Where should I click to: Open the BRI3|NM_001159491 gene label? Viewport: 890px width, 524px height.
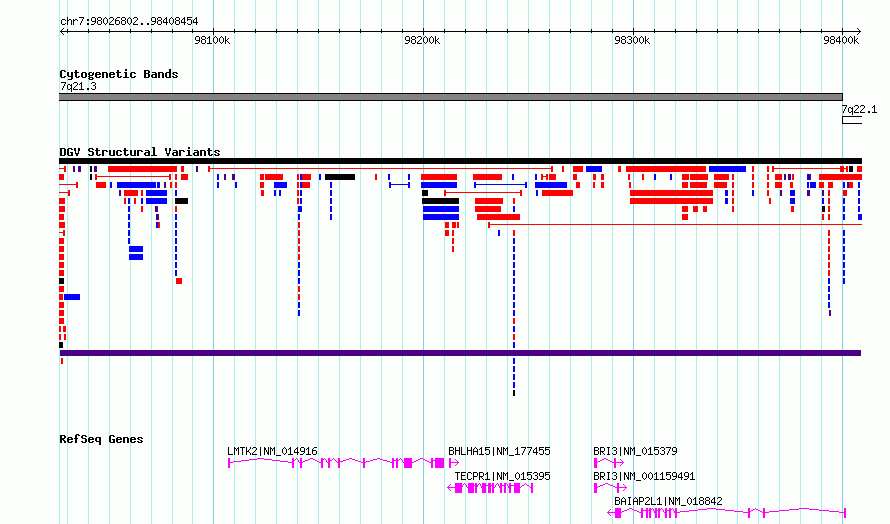644,476
